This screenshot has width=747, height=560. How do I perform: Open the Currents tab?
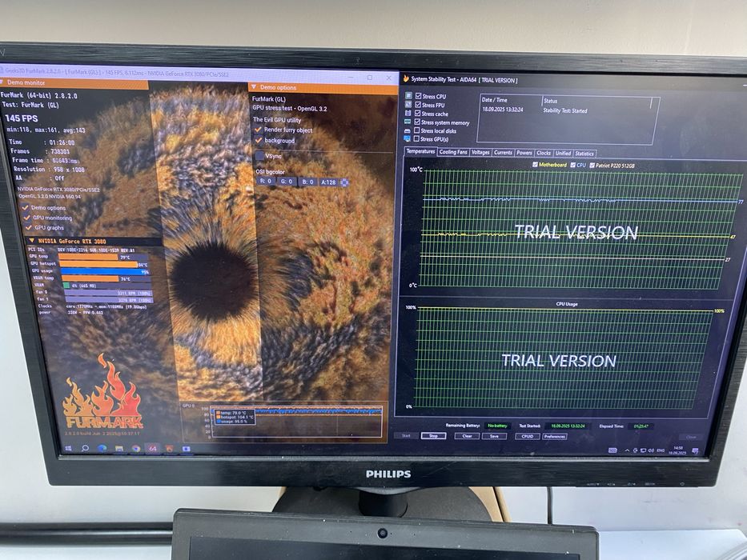coord(503,152)
